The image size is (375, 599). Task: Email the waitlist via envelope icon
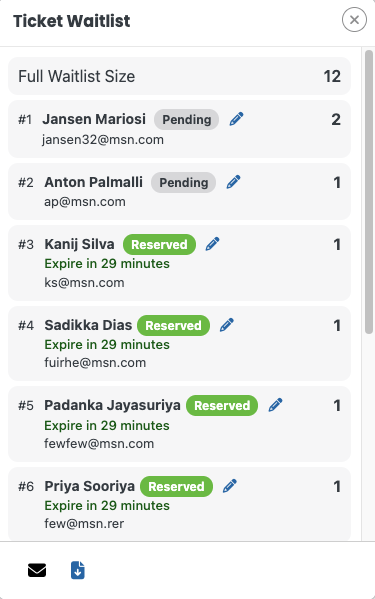point(37,570)
